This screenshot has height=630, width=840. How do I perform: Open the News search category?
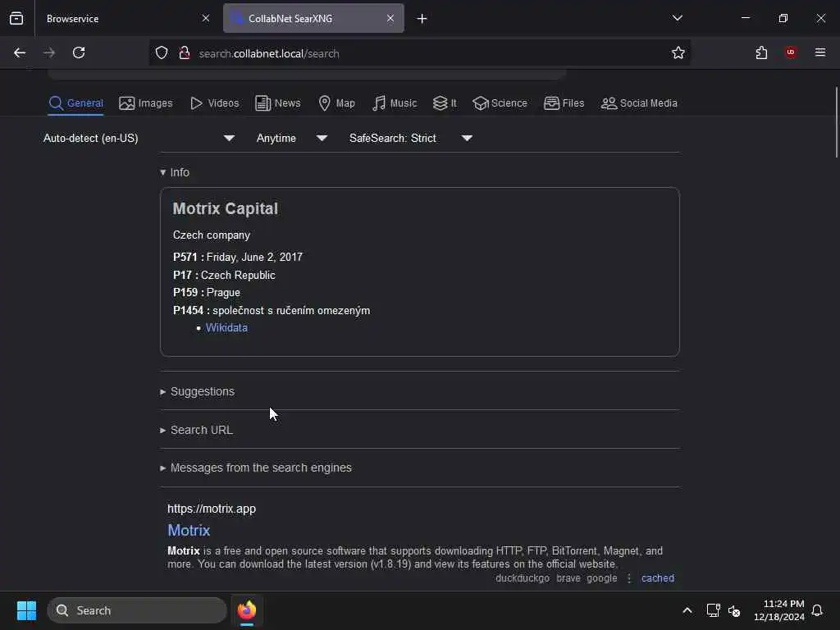(x=277, y=103)
